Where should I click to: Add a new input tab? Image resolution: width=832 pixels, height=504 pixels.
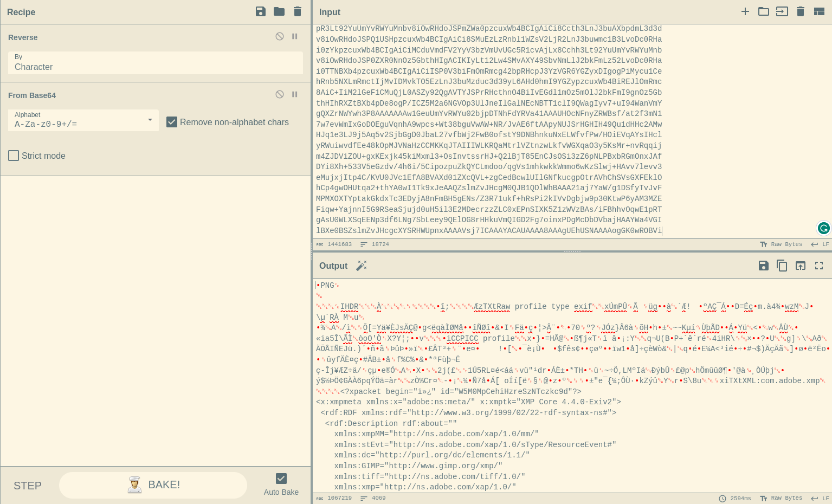pyautogui.click(x=745, y=11)
